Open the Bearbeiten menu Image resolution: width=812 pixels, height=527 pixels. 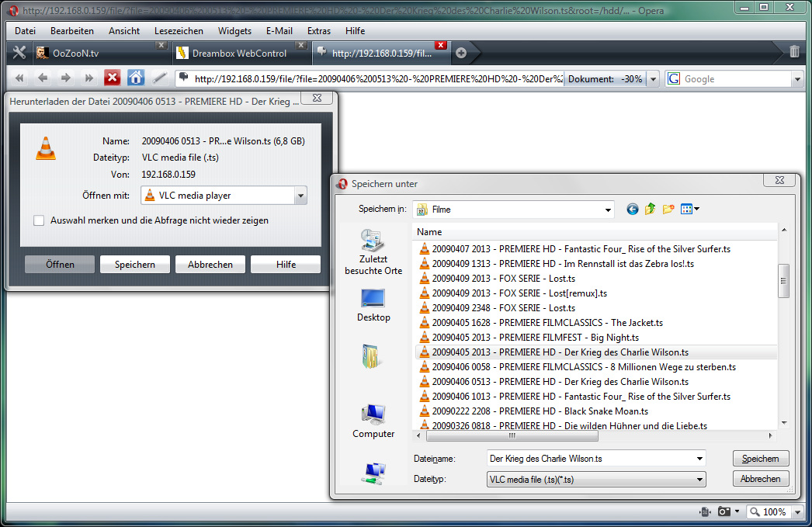point(72,31)
